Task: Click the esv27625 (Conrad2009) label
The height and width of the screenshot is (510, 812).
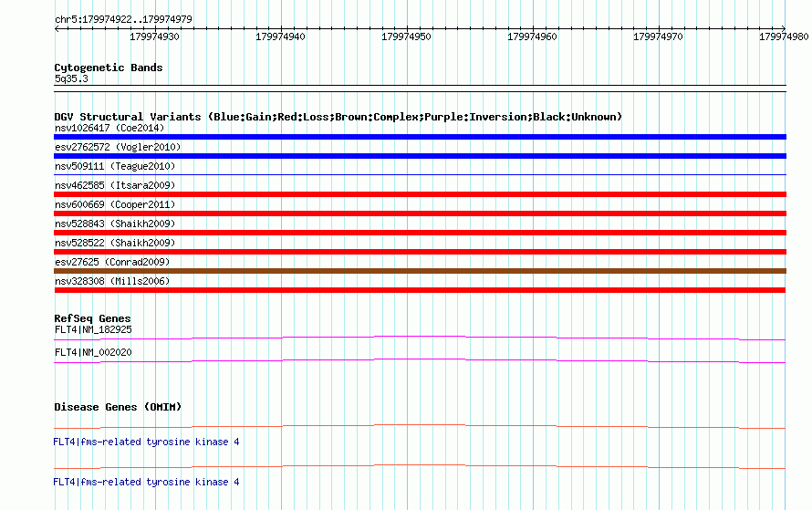Action: (x=112, y=262)
